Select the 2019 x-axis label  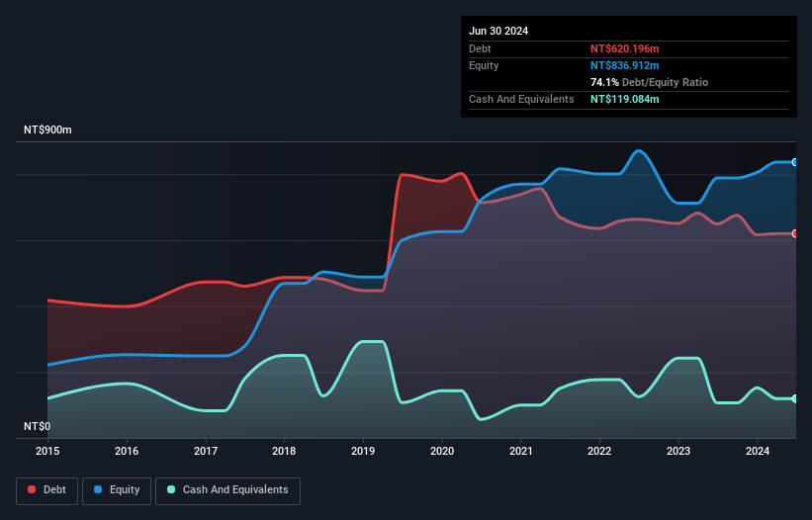pos(363,451)
